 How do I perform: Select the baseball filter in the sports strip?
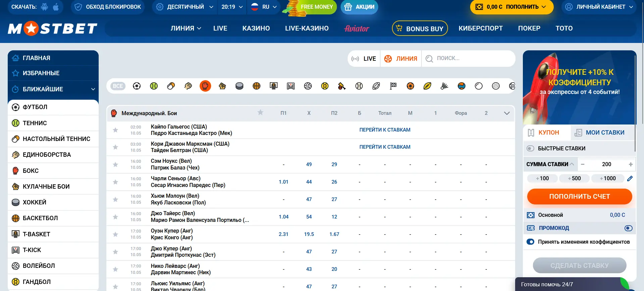pyautogui.click(x=359, y=86)
